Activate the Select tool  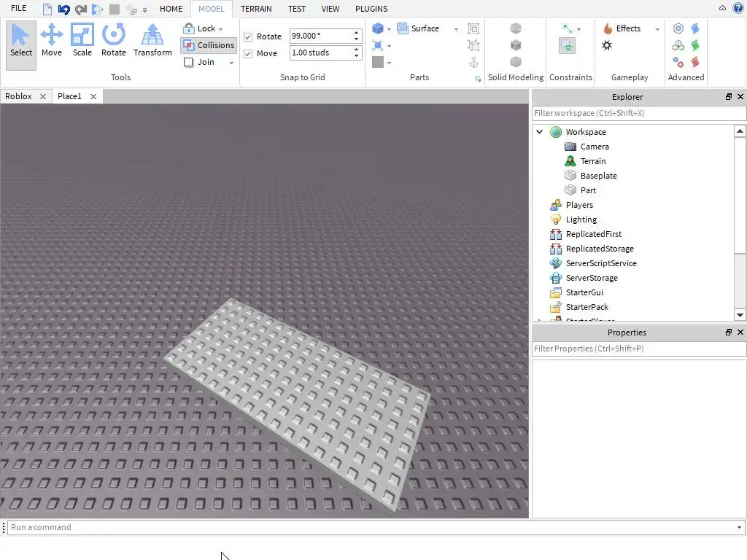click(x=21, y=44)
